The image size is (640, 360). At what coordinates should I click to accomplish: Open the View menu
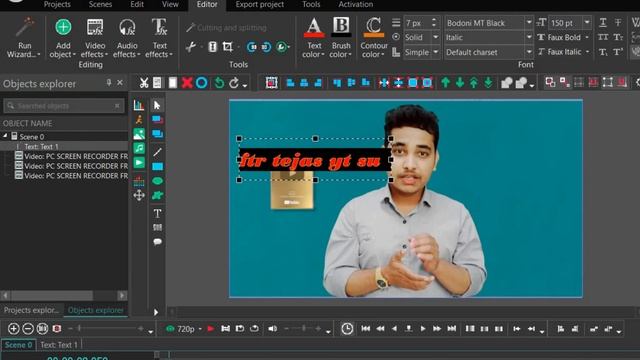click(x=170, y=4)
